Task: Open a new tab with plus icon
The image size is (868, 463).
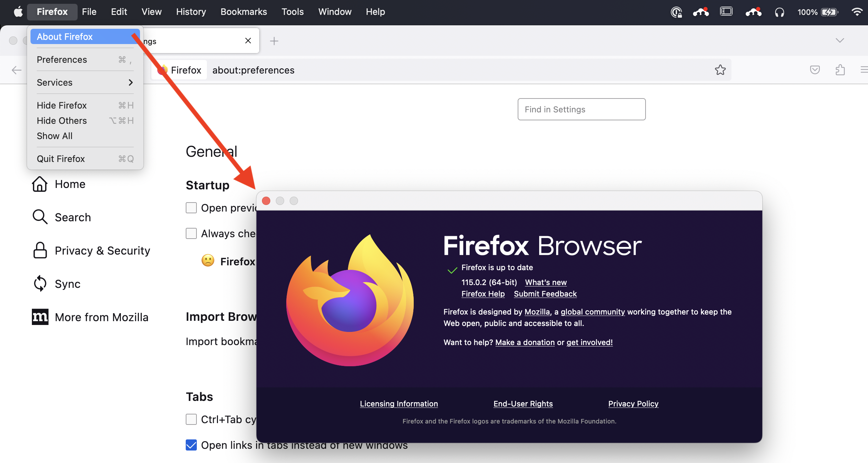Action: click(274, 41)
